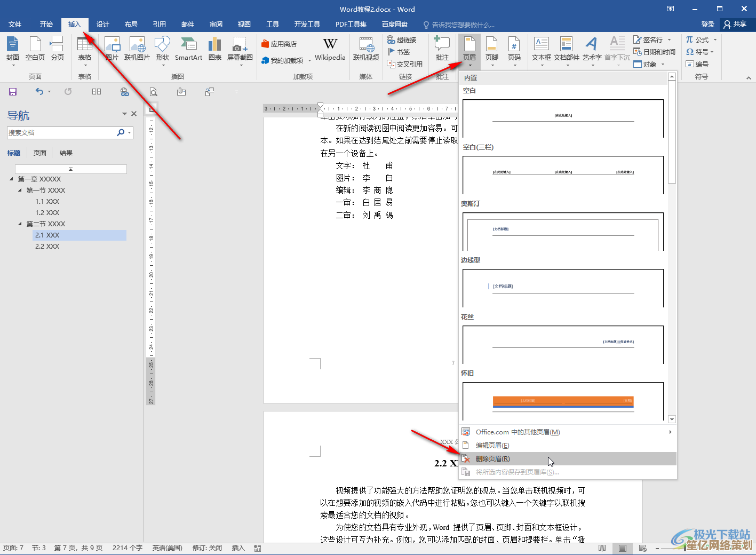Collapse the 第二节 XXXX tree node
This screenshot has width=756, height=555.
click(20, 224)
